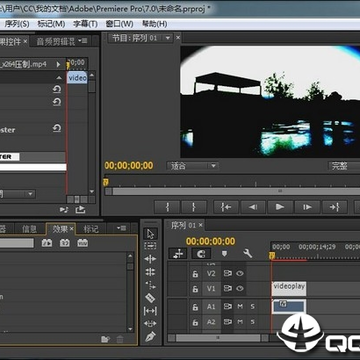Solo the A2 track

tap(253, 322)
